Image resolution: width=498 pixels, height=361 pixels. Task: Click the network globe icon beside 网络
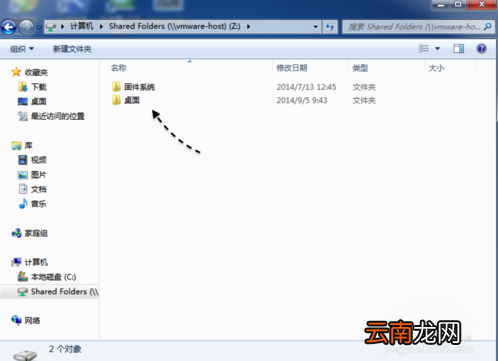pyautogui.click(x=16, y=320)
